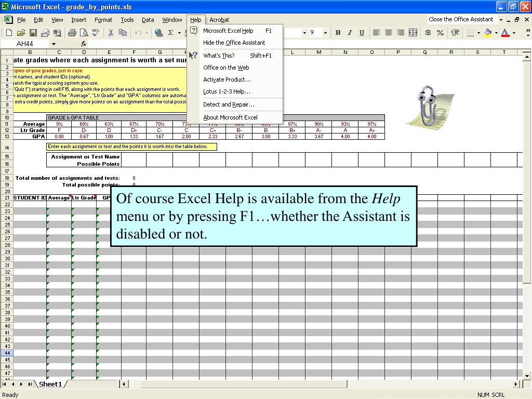
Task: Click the Excel workbook icon in menu bar
Action: [8, 19]
